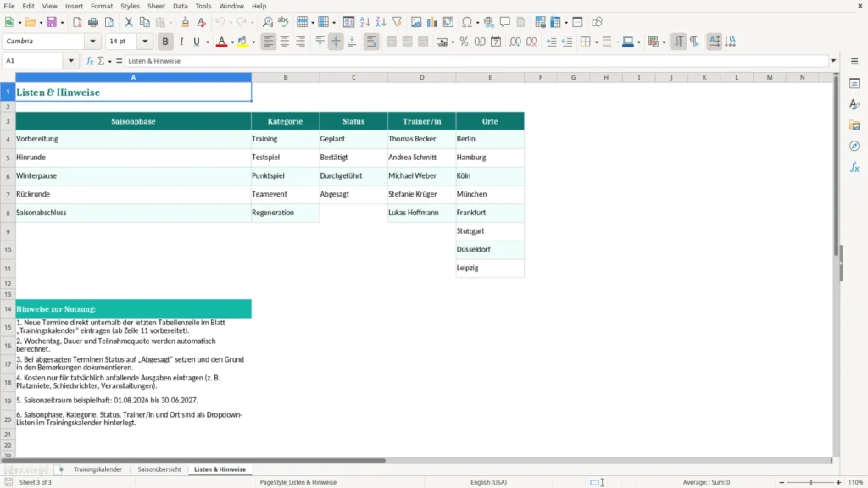Click the column B header
The height and width of the screenshot is (488, 868).
click(x=286, y=77)
